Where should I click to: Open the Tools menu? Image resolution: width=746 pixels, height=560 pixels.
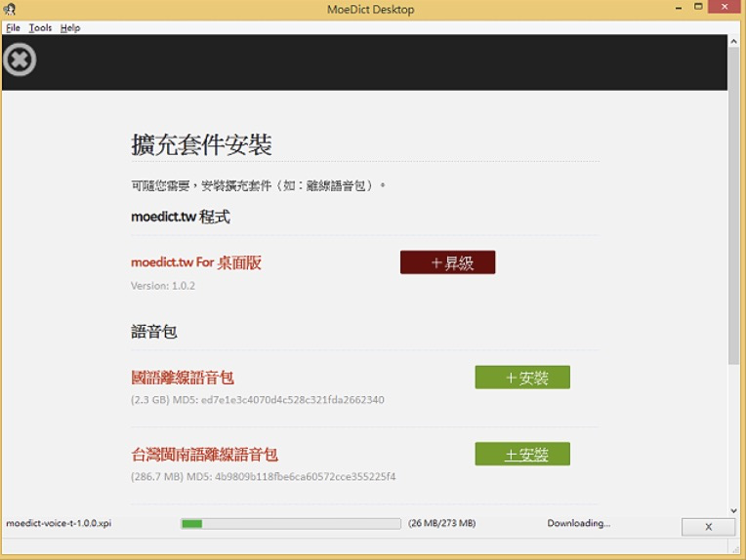tap(40, 28)
